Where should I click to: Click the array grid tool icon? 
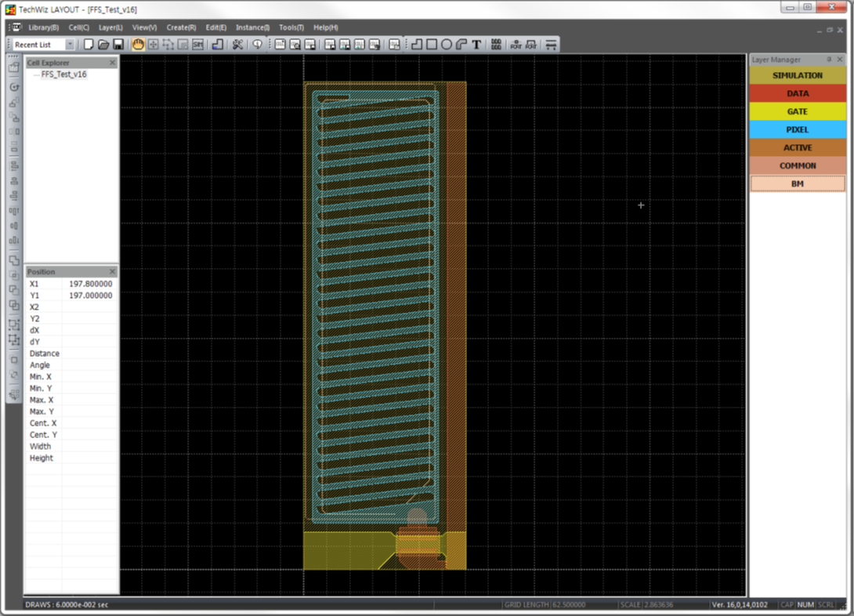click(496, 45)
